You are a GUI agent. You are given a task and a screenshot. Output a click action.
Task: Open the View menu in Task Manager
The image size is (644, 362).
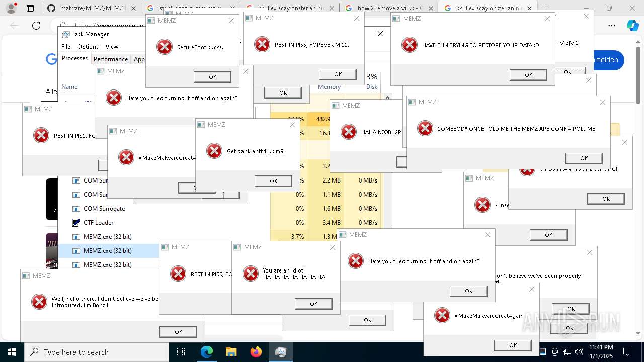[x=112, y=46]
